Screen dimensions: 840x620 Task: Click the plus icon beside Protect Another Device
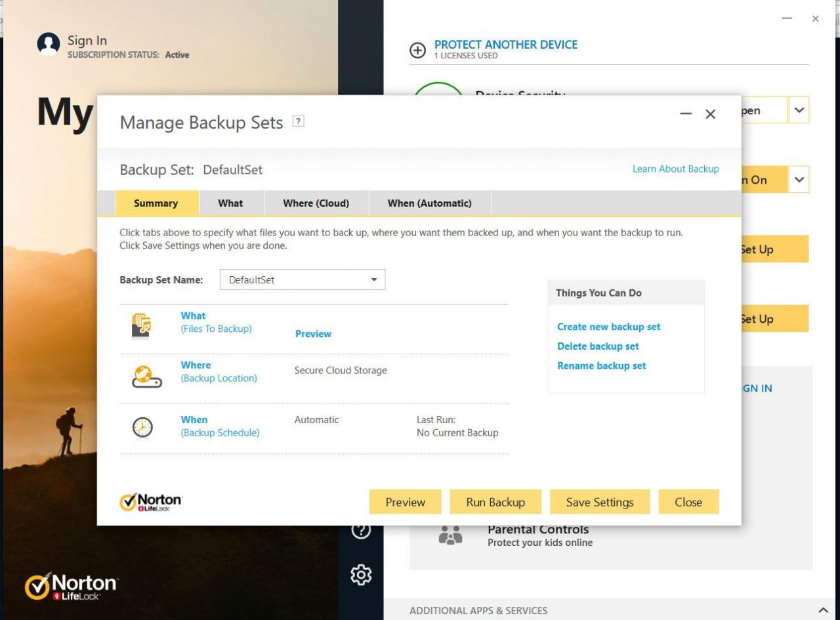419,49
